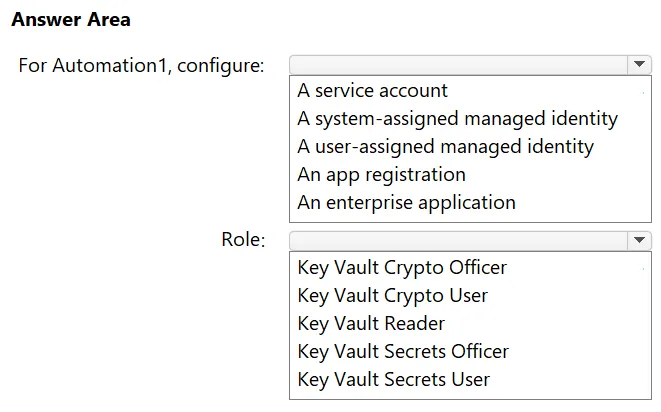Select 'A service account' option
The width and height of the screenshot is (661, 412).
372,90
